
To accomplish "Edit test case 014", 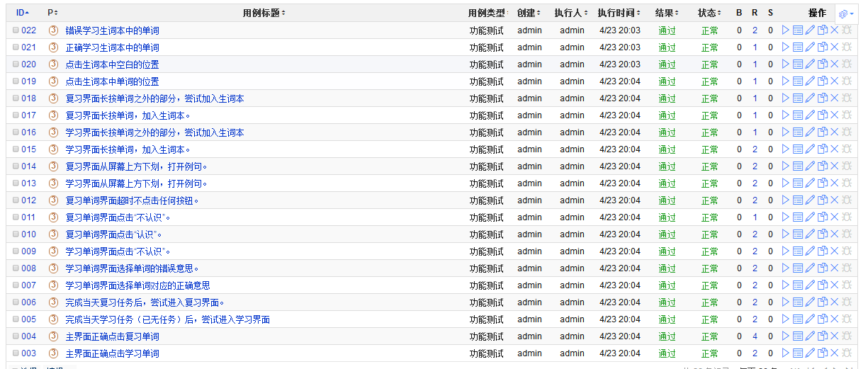I will pos(810,166).
